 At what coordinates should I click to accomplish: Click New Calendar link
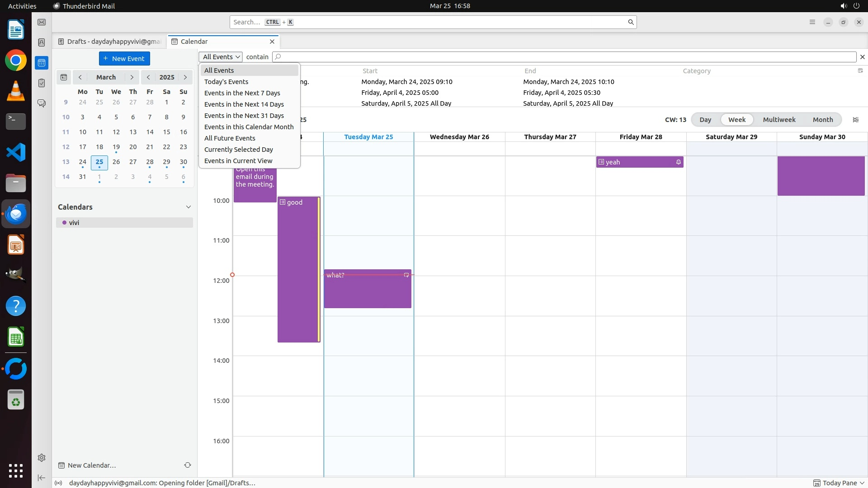tap(91, 465)
